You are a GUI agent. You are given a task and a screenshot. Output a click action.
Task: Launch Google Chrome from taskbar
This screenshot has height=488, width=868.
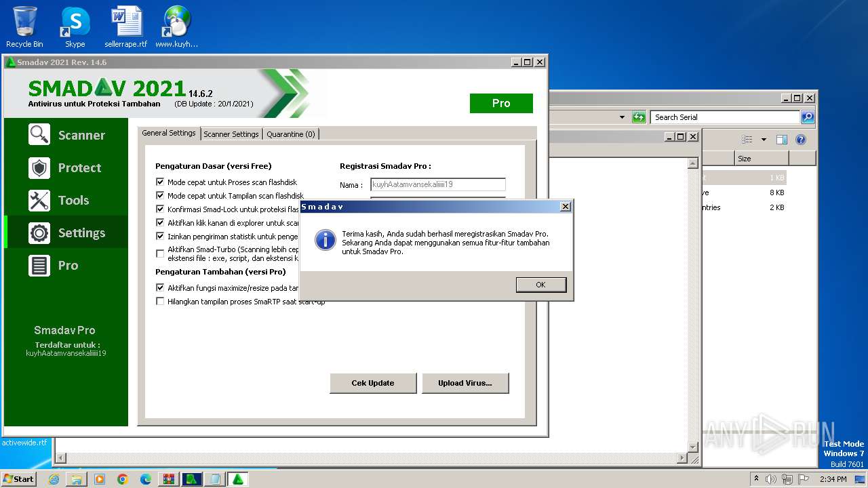tap(123, 479)
